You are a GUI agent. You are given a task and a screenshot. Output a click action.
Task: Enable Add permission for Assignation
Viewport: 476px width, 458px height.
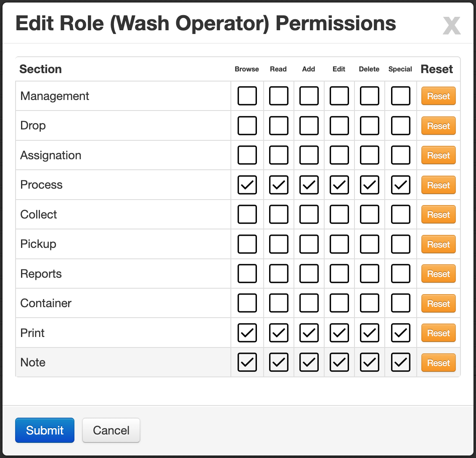[309, 155]
